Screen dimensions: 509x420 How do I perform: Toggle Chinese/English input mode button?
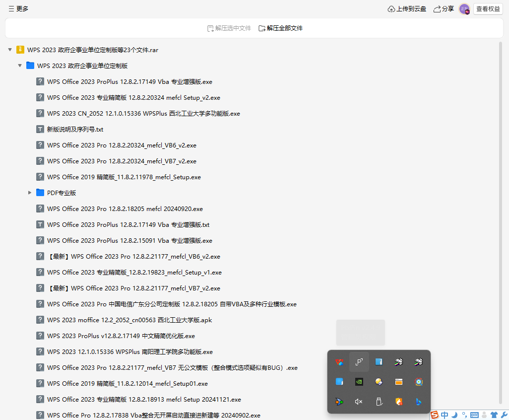[x=445, y=415]
